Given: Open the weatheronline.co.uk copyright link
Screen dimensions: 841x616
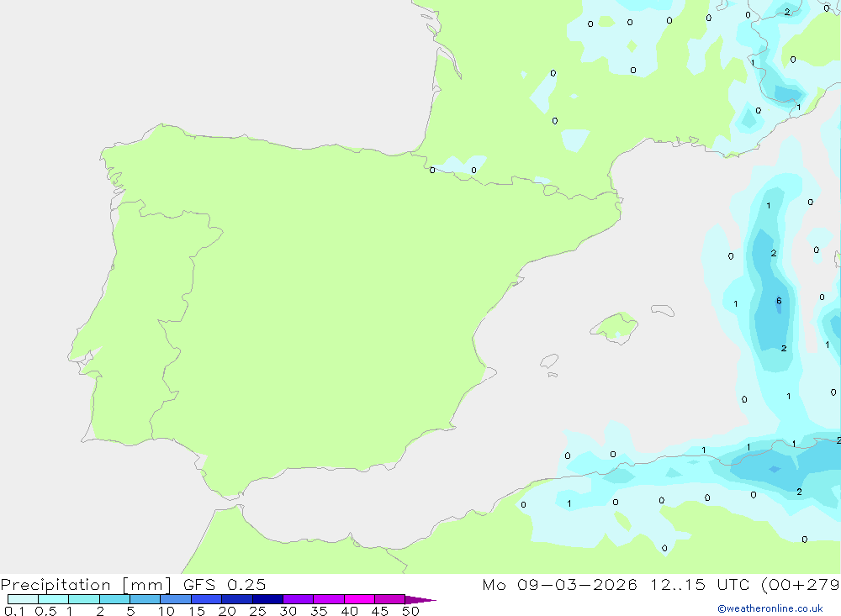Looking at the screenshot, I should (x=770, y=608).
